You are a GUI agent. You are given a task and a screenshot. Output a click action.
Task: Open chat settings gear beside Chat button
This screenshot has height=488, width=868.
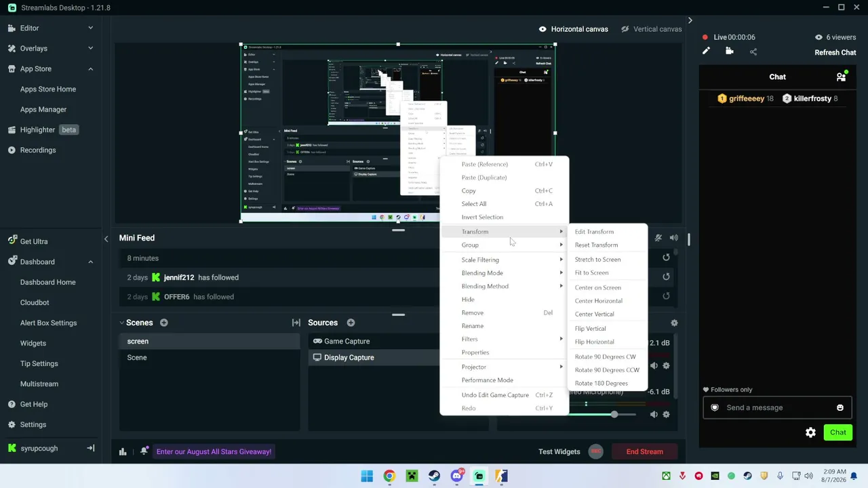[810, 432]
